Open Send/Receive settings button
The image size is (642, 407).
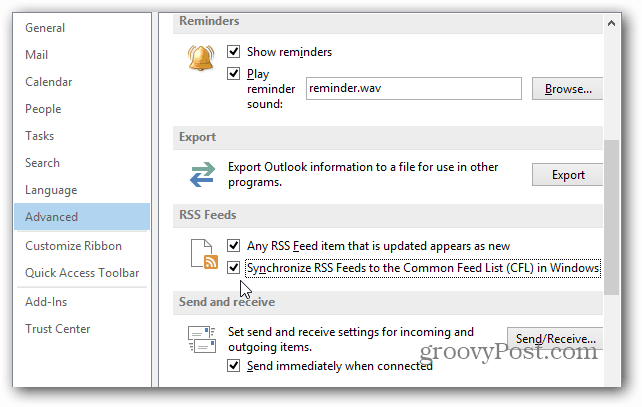pyautogui.click(x=555, y=339)
